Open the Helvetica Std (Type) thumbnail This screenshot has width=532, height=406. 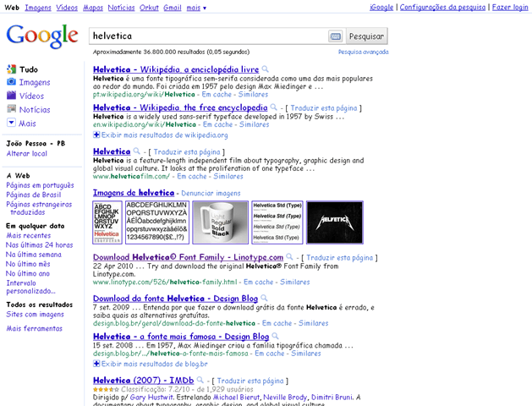(277, 222)
